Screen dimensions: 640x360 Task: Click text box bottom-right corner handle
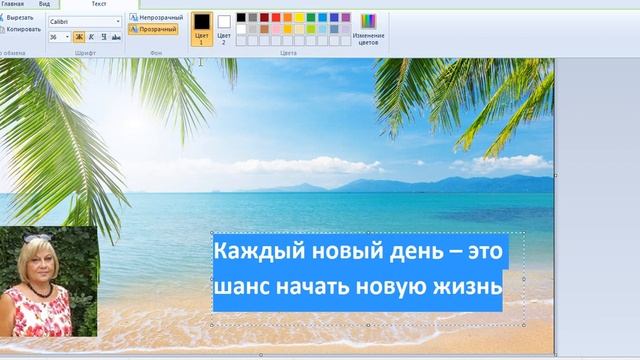coord(524,325)
